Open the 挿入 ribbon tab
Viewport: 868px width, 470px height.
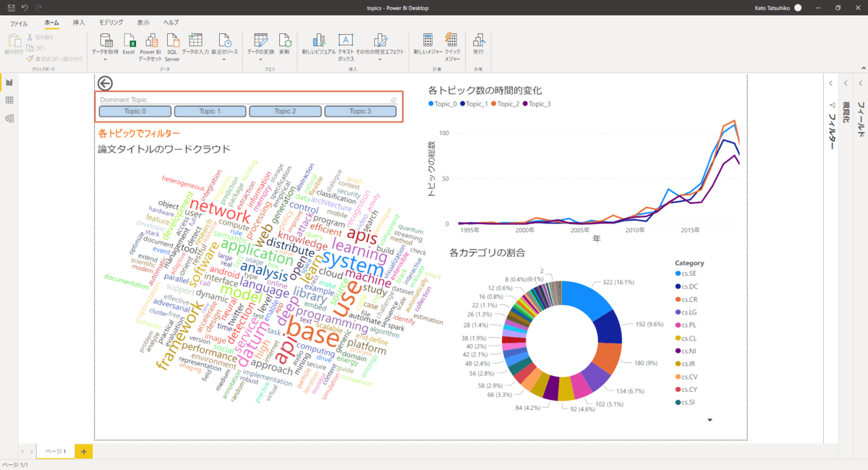click(x=80, y=23)
